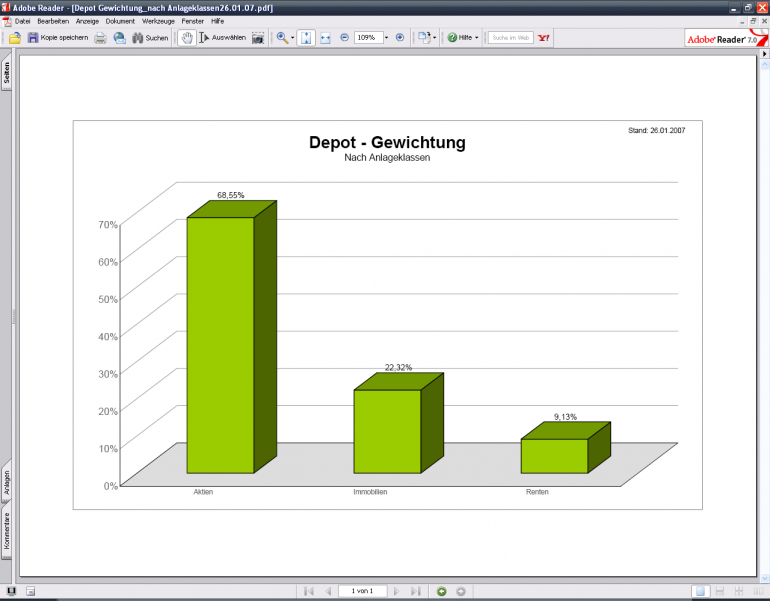Screen dimensions: 770x601
Task: Select the Hand tool
Action: coord(187,38)
